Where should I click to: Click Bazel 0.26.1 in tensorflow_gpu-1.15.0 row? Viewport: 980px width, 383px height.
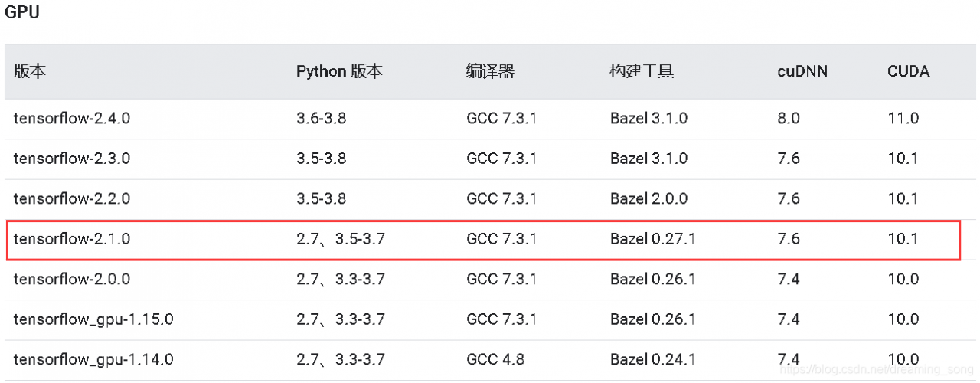[x=652, y=319]
